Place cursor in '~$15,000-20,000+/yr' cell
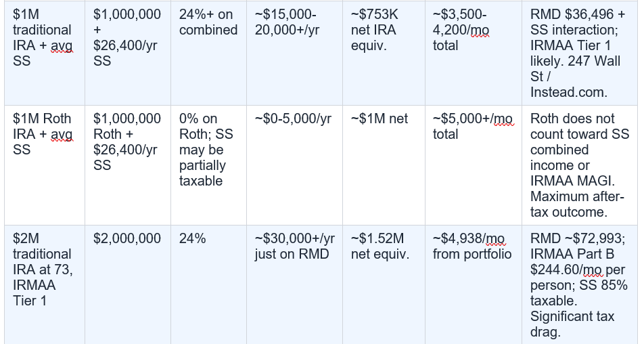 [x=294, y=53]
